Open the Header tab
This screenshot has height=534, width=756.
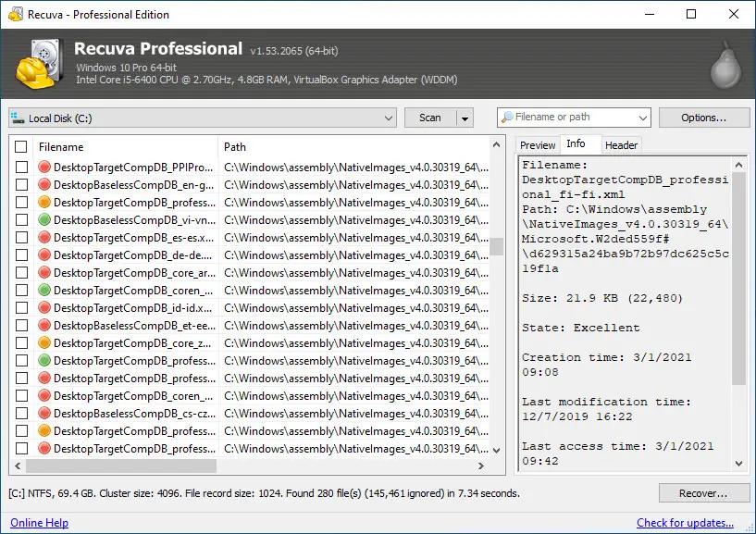(x=621, y=145)
